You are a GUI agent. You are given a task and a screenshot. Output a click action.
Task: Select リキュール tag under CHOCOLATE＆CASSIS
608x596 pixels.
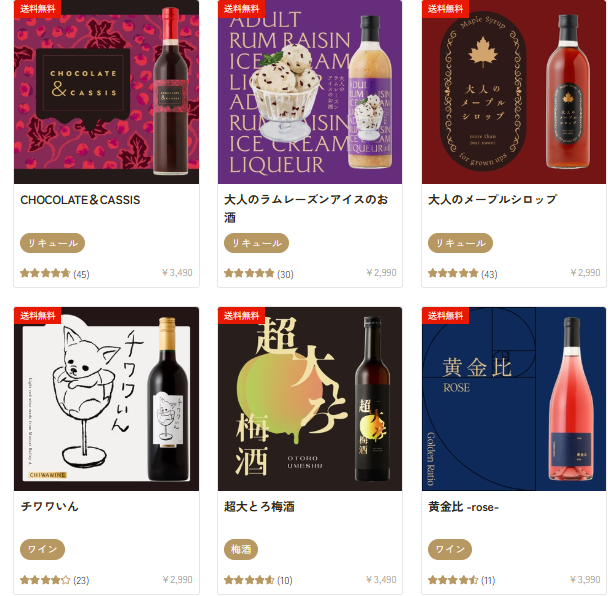pos(52,243)
